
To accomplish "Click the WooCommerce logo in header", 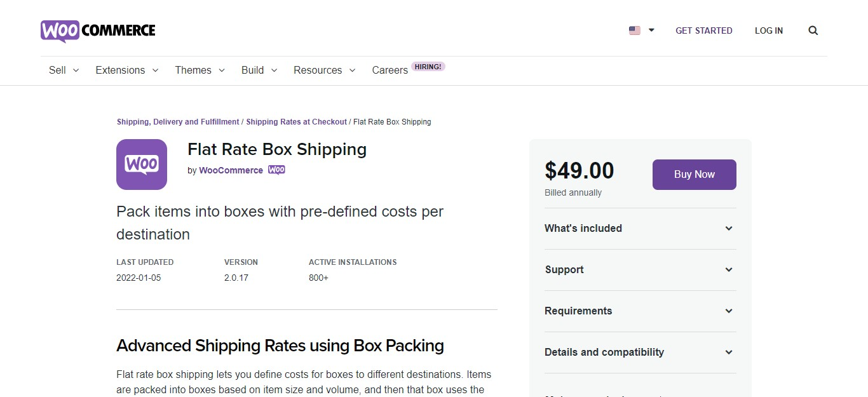I will point(98,30).
